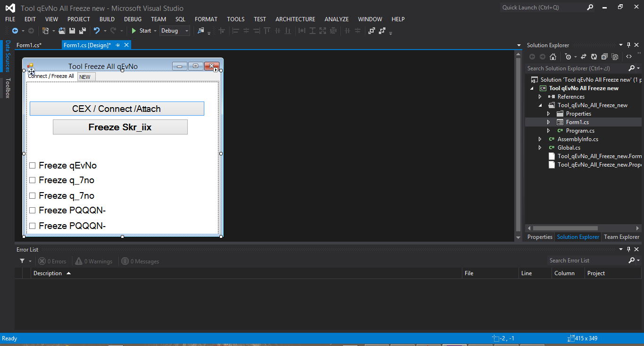
Task: Click the tab control move handle on the form
Action: pyautogui.click(x=31, y=72)
